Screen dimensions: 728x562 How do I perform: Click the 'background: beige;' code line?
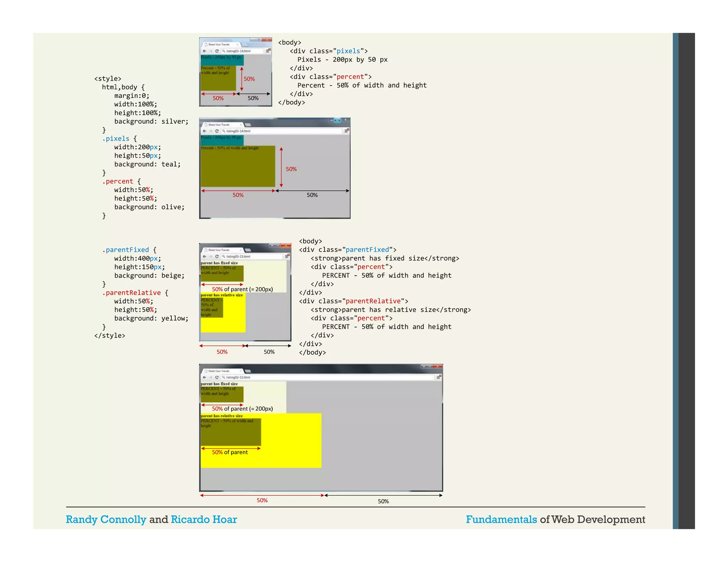[149, 276]
